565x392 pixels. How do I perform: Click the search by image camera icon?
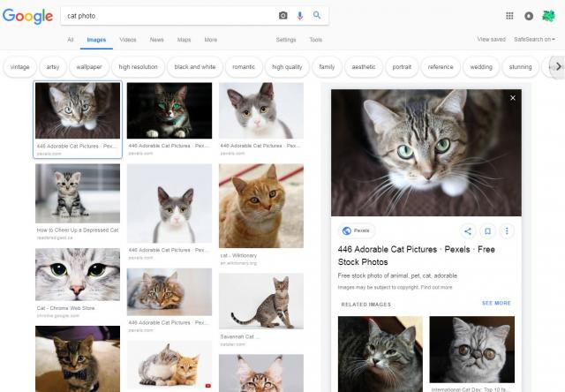coord(283,15)
